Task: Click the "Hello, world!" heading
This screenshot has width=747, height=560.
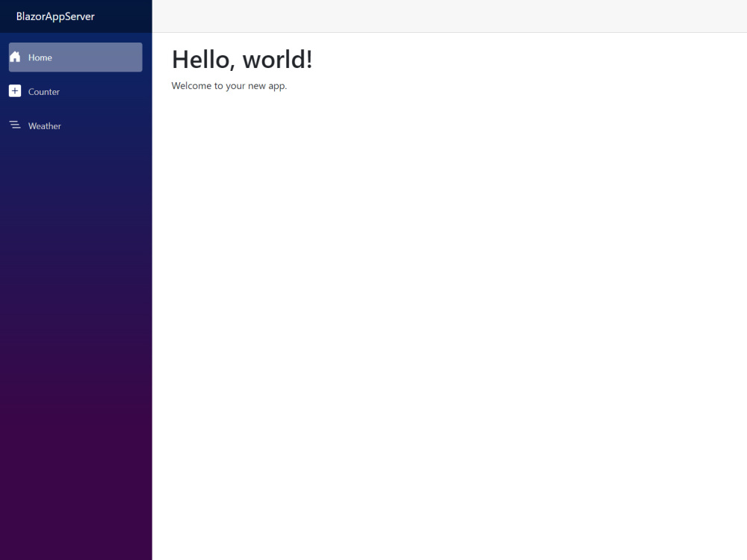Action: pos(242,60)
